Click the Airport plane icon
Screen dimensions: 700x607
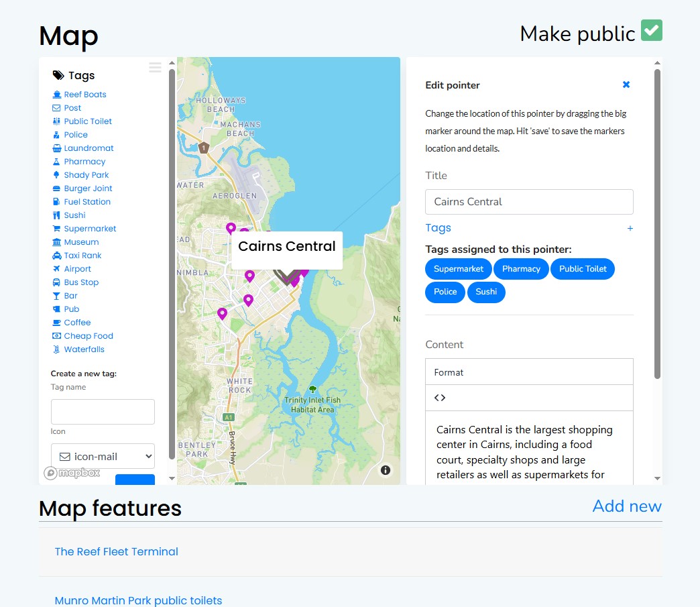point(57,269)
